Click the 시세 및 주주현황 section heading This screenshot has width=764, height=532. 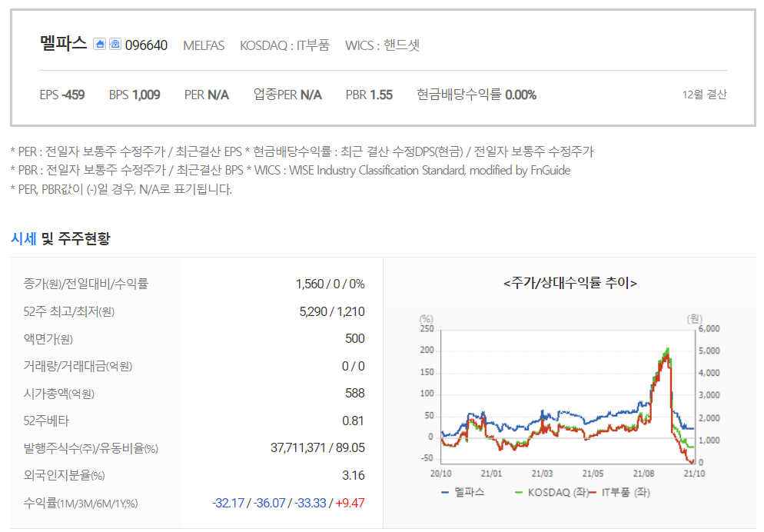pyautogui.click(x=61, y=239)
